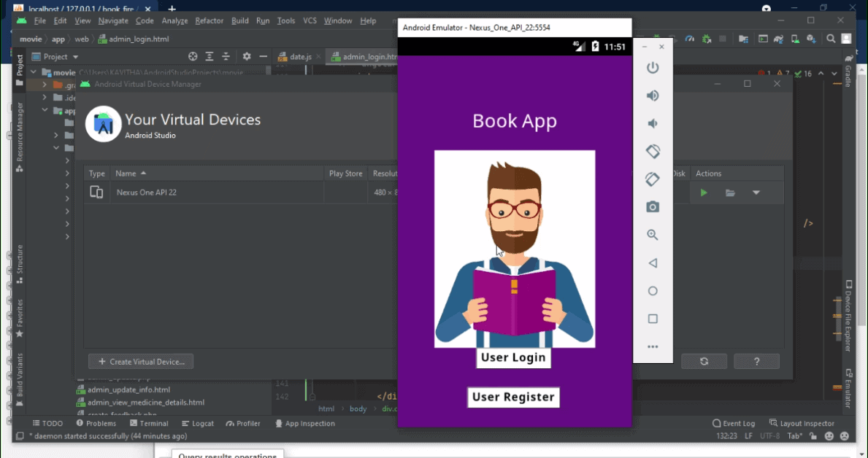Screen dimensions: 868x458
Task: Launch the Nexus One AVD with play icon
Action: 704,193
